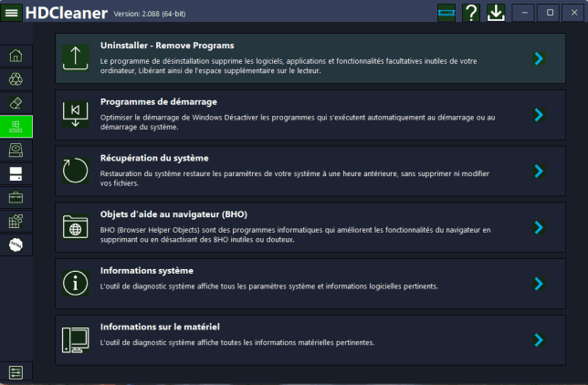Expand the Uninstaller - Remove Programs arrow
Image resolution: width=588 pixels, height=385 pixels.
click(539, 58)
